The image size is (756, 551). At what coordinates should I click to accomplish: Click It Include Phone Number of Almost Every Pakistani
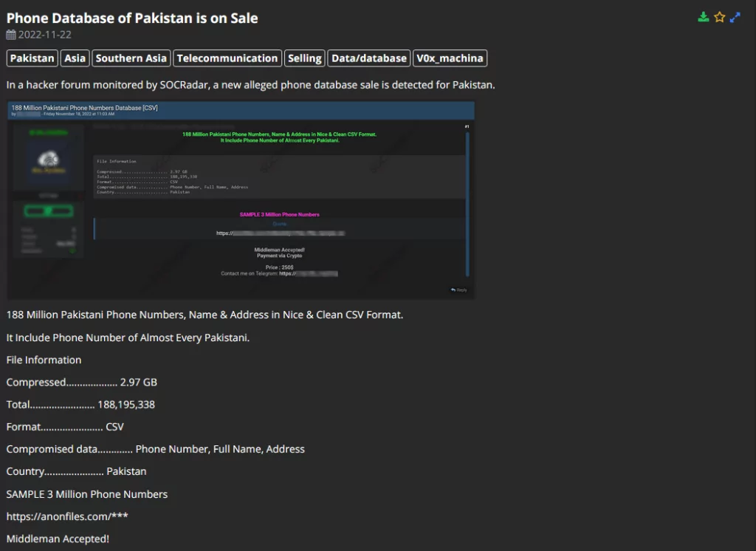coord(128,338)
